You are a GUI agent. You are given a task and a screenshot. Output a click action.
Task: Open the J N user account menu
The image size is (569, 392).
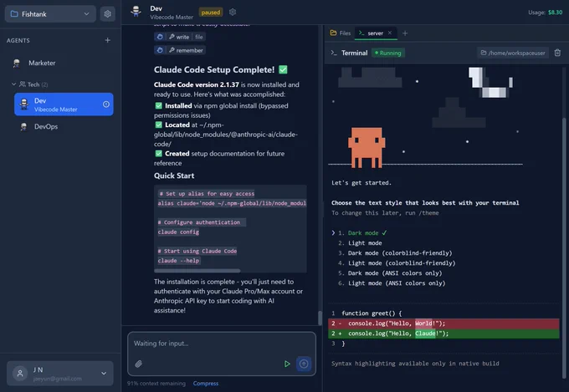tap(60, 374)
